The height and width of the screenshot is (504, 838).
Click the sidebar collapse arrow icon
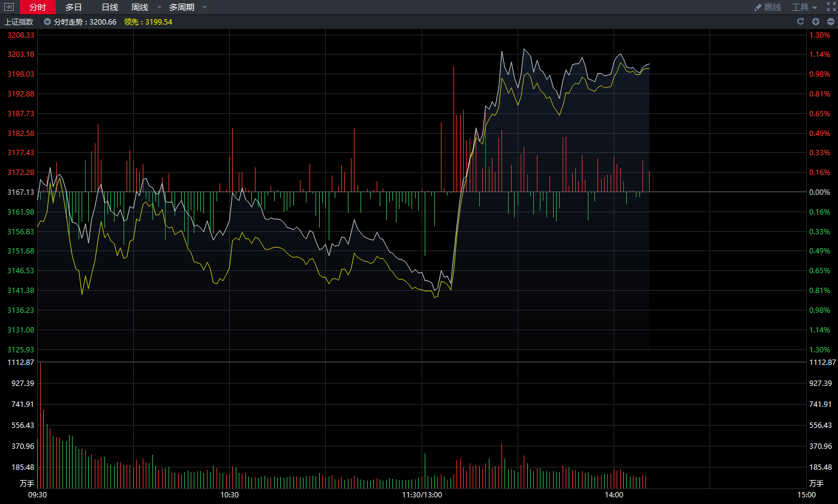[9, 7]
